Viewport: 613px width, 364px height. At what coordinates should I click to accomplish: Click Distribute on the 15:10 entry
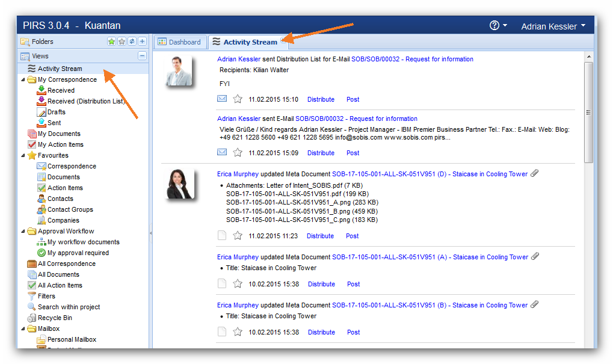[x=321, y=99]
